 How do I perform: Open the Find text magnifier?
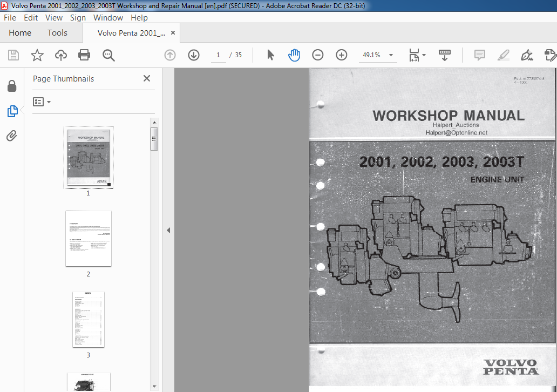pyautogui.click(x=108, y=55)
